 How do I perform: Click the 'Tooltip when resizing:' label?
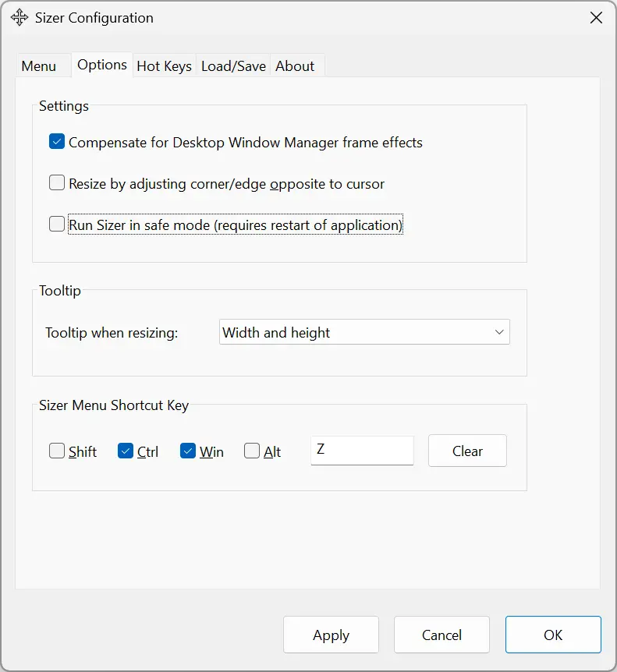point(112,333)
